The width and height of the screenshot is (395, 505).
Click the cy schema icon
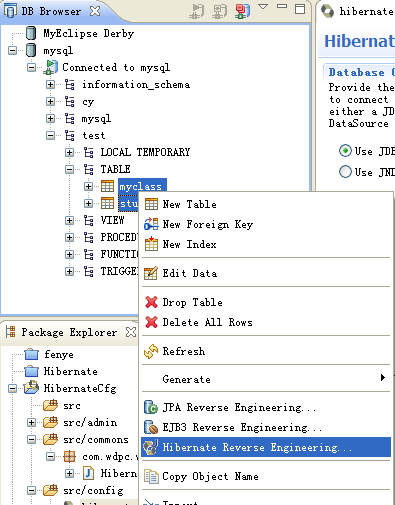[x=70, y=101]
